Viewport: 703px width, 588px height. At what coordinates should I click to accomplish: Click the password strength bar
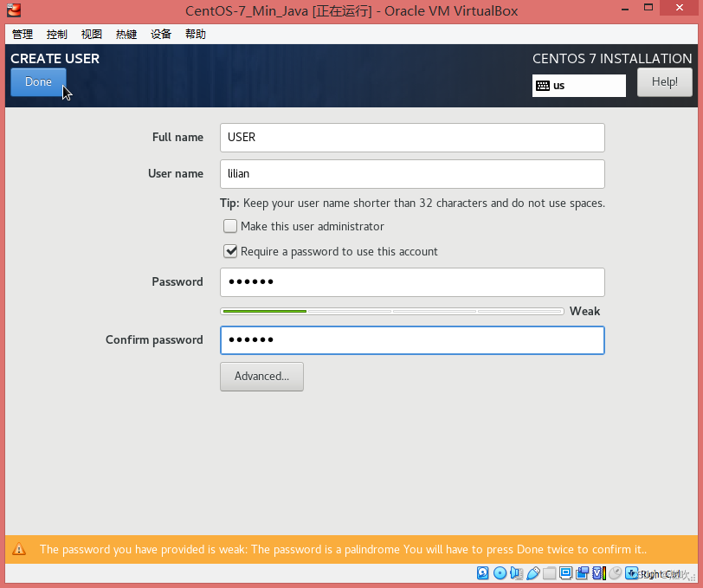[x=392, y=311]
